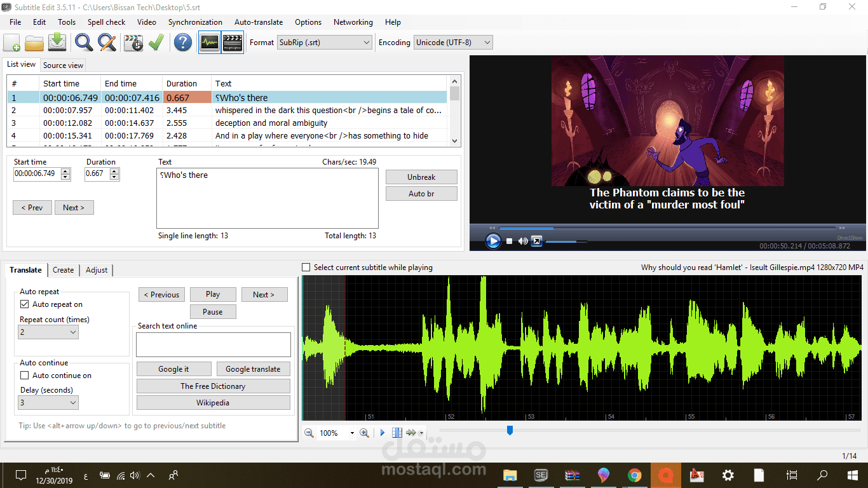Open the Delay (seconds) dropdown
The width and height of the screenshot is (868, 488).
click(x=48, y=402)
